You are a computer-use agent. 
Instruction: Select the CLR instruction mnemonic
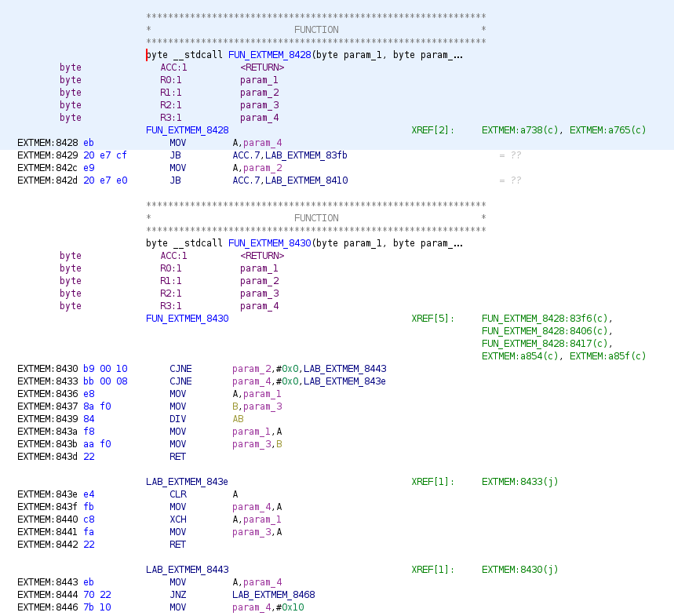(x=177, y=494)
